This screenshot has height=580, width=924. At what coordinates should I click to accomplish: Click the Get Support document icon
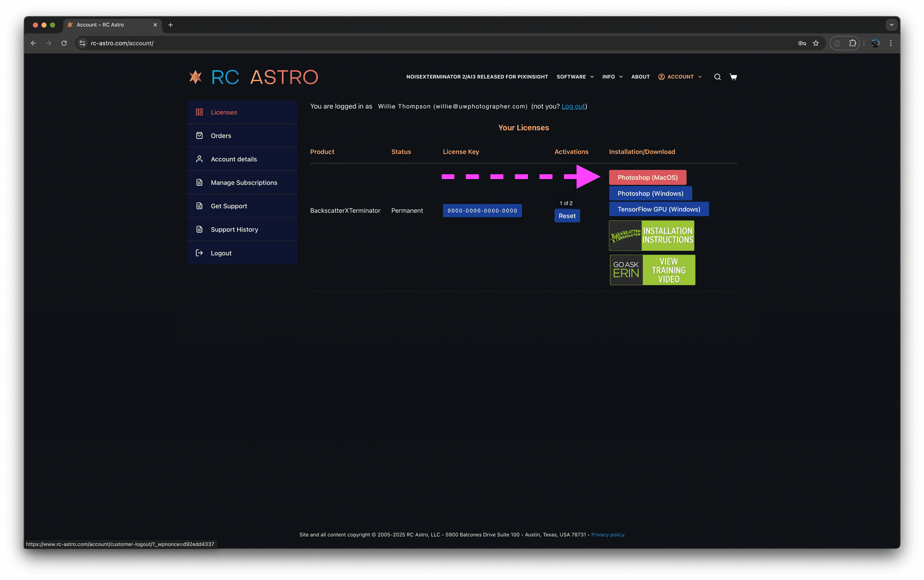[x=199, y=206]
